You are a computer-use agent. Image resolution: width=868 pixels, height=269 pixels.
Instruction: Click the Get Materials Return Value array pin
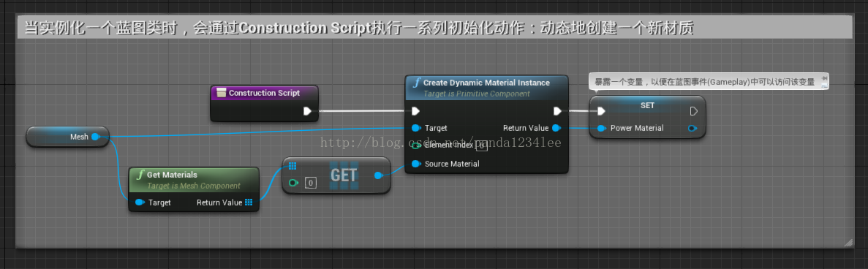click(x=249, y=202)
